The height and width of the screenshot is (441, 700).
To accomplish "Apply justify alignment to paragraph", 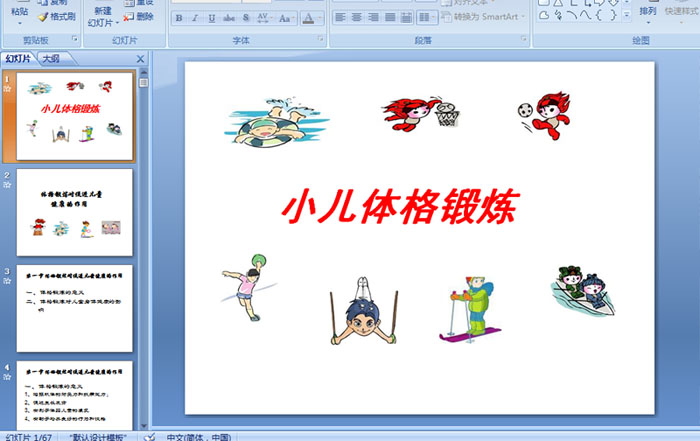I will pos(388,18).
